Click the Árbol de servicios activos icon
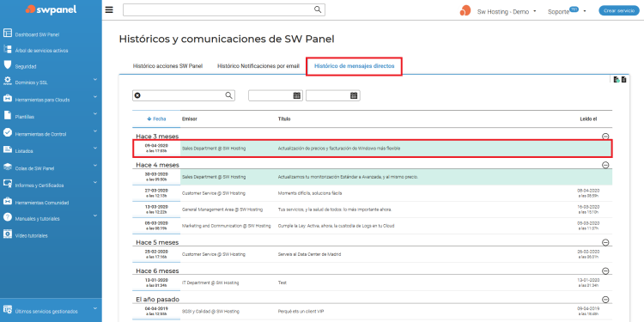Viewport: 644px width, 322px height. click(x=8, y=49)
